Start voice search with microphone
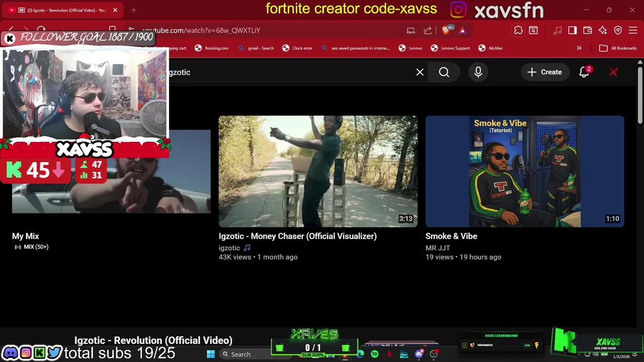Viewport: 644px width, 362px height. coord(478,72)
